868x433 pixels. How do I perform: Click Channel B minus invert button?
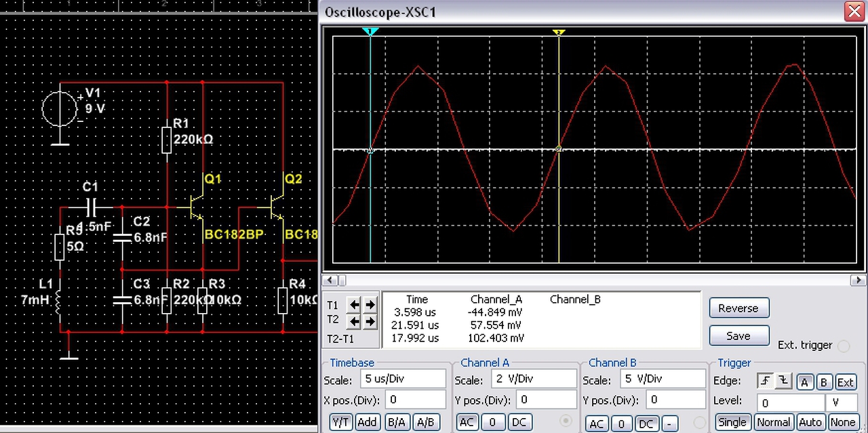(x=669, y=424)
